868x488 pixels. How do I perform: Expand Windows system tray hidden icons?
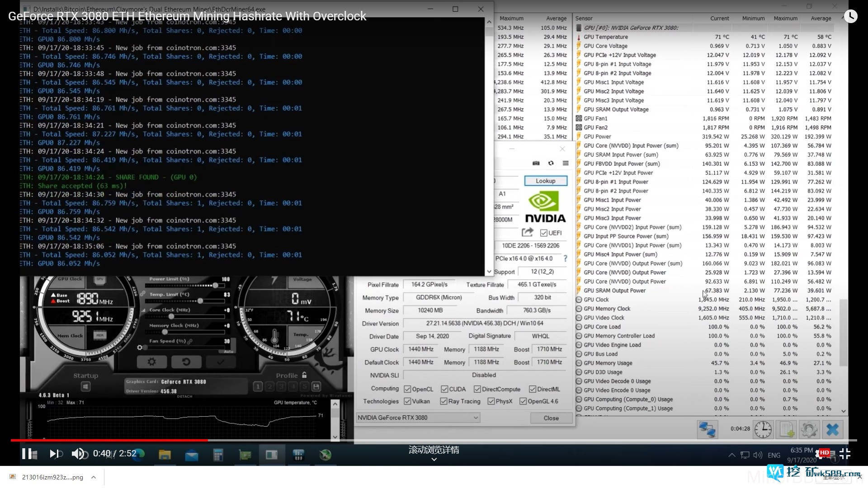click(x=731, y=455)
